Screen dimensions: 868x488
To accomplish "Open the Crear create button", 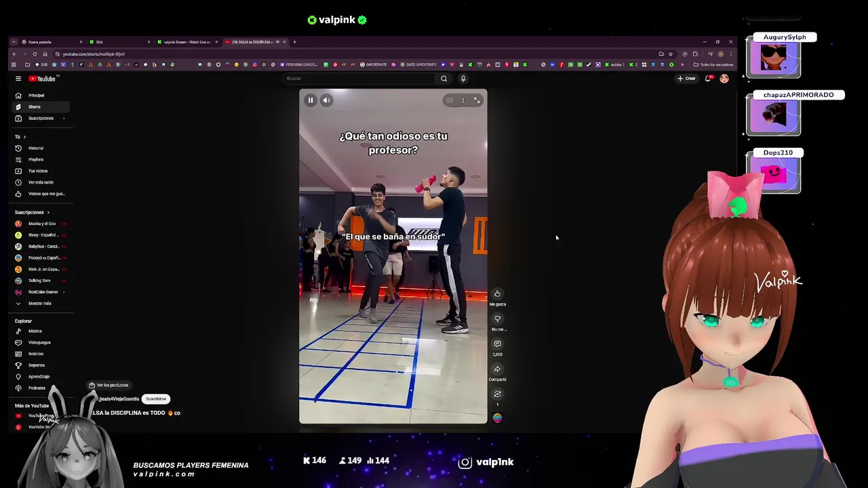I will click(x=686, y=79).
